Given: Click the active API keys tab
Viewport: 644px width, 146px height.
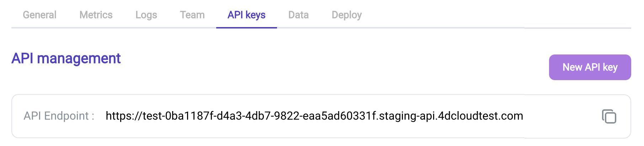Looking at the screenshot, I should click(246, 15).
